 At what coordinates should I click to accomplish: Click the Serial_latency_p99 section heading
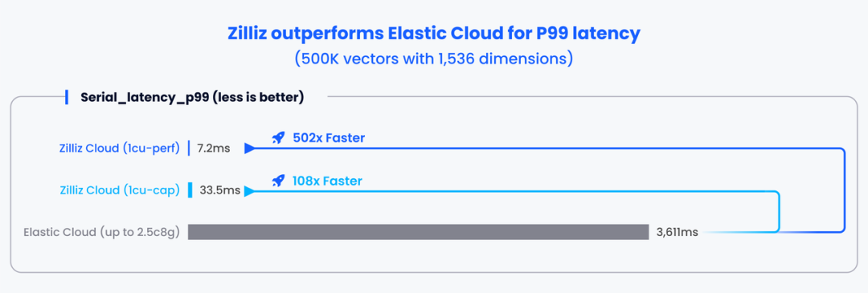tap(192, 98)
